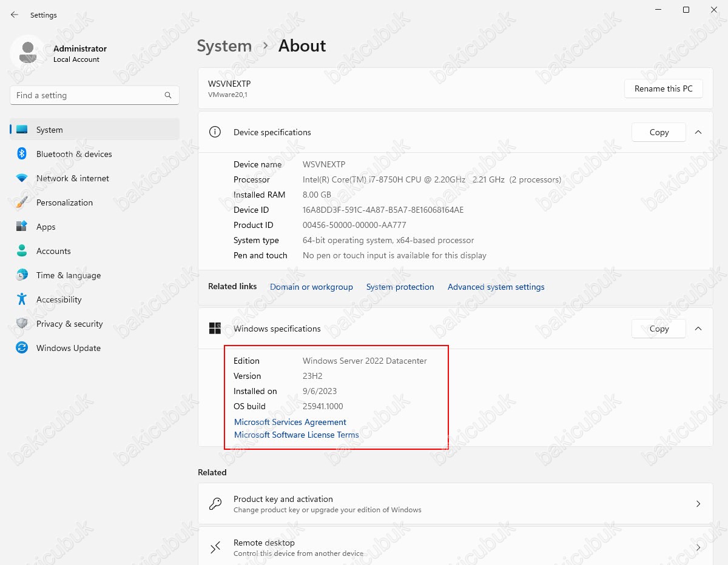Click the System monitor icon in sidebar
728x565 pixels.
pyautogui.click(x=22, y=130)
